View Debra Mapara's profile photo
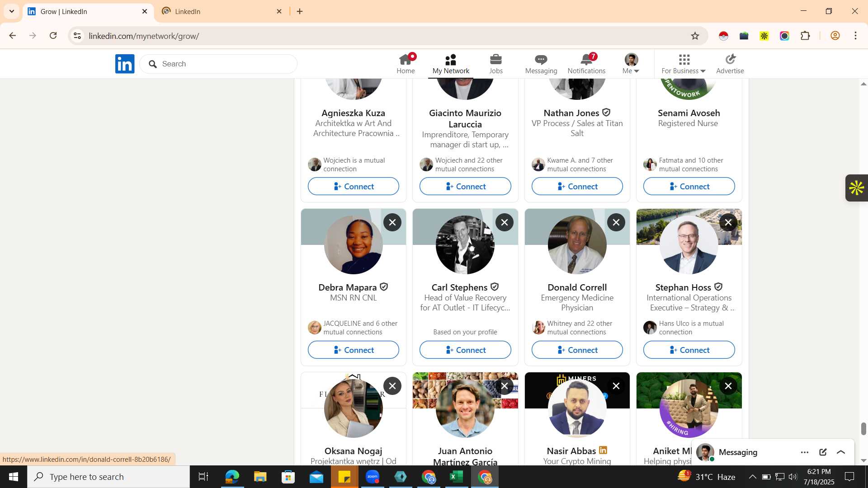This screenshot has height=488, width=868. pos(354,245)
